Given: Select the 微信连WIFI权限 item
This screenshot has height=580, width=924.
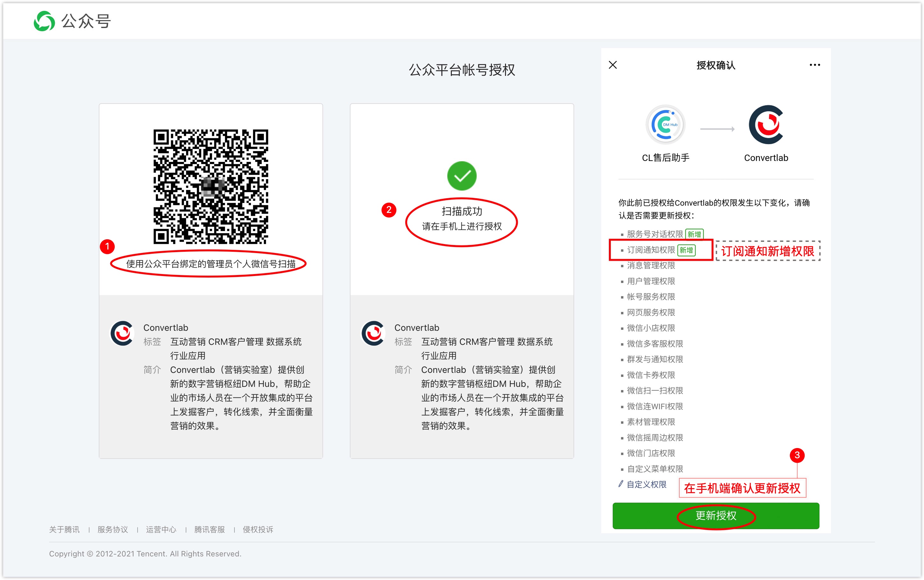Looking at the screenshot, I should (655, 406).
